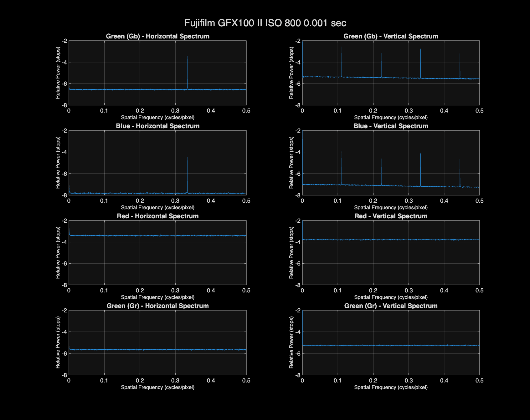The width and height of the screenshot is (530, 420).
Task: Click the 0.4 tick under Red Vertical Spectrum plot
Action: coord(444,291)
